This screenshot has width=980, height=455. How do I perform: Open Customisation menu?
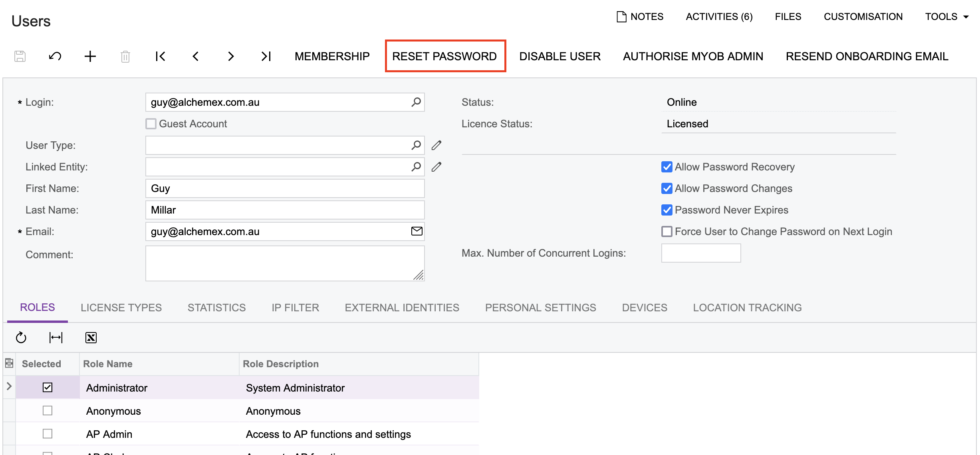(863, 17)
